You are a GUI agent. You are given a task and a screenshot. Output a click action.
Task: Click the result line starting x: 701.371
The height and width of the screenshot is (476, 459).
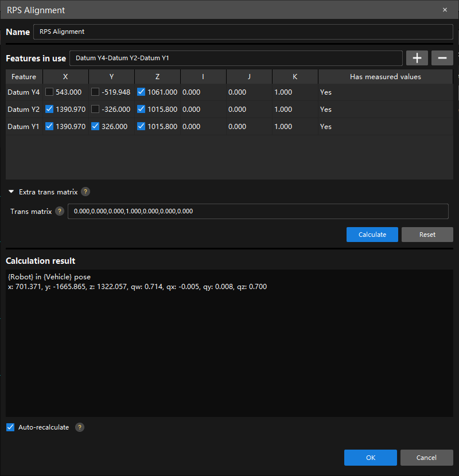click(x=137, y=287)
